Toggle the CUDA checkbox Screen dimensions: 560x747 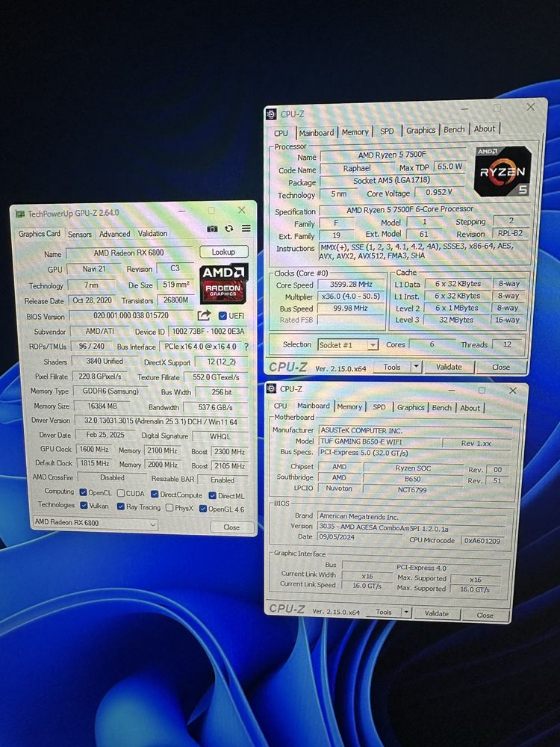(x=121, y=493)
